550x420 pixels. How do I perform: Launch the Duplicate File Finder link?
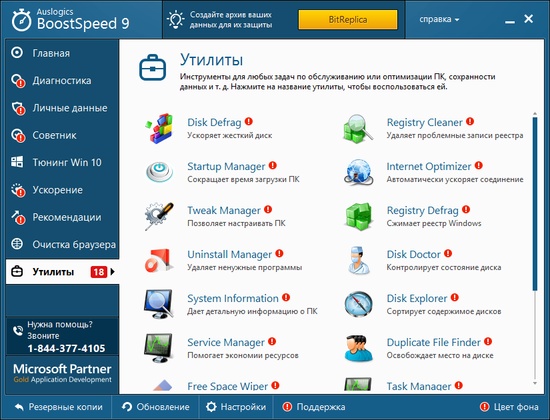click(433, 342)
